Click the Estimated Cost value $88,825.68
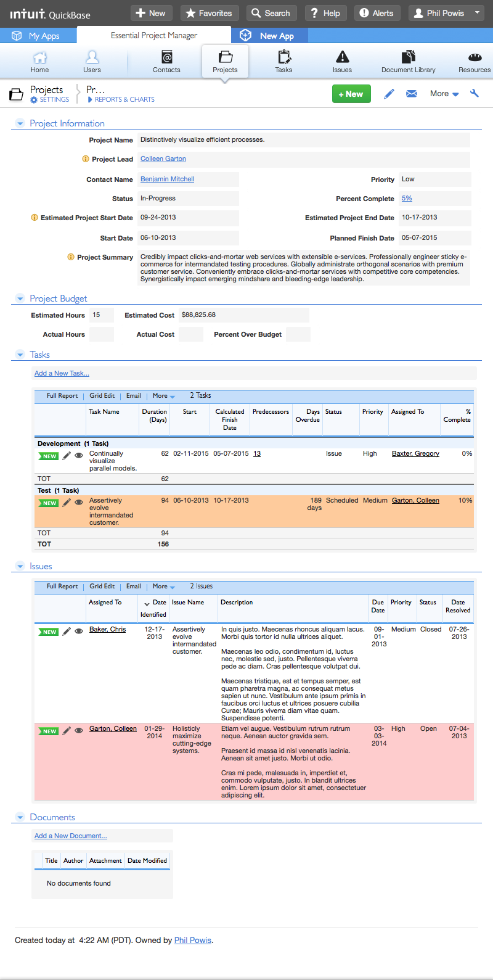Viewport: 493px width, 980px height. 243,315
